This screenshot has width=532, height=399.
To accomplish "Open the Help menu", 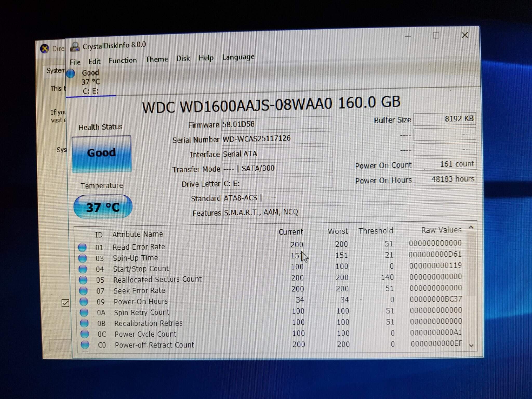I will click(x=206, y=58).
